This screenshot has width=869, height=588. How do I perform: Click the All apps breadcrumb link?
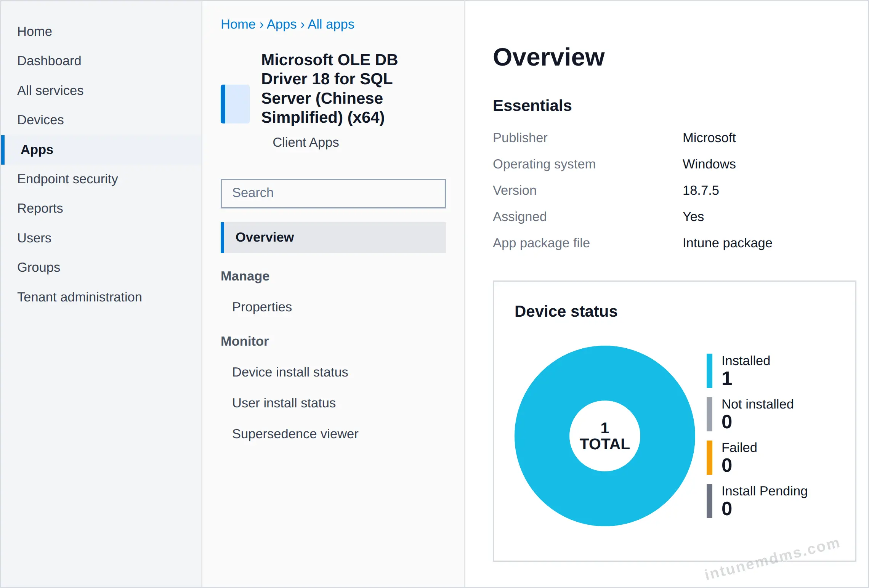pos(331,24)
